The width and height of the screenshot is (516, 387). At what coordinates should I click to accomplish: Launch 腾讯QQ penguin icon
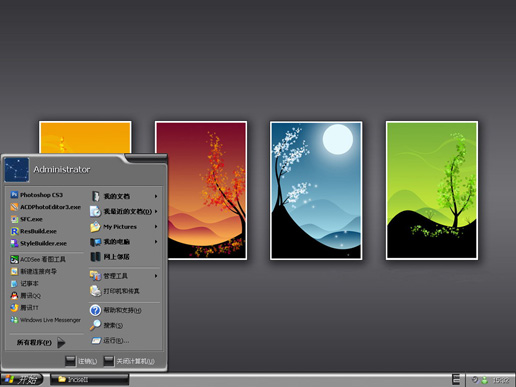pos(14,295)
